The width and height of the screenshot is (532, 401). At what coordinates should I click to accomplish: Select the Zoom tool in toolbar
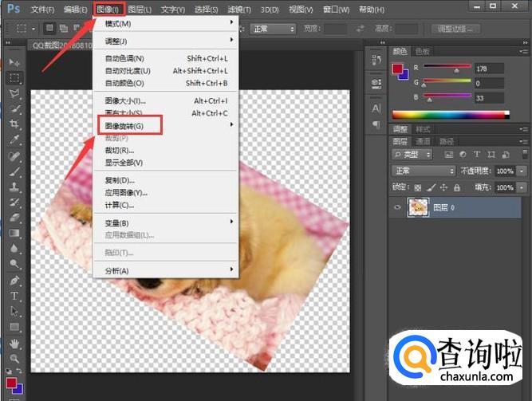click(x=14, y=359)
